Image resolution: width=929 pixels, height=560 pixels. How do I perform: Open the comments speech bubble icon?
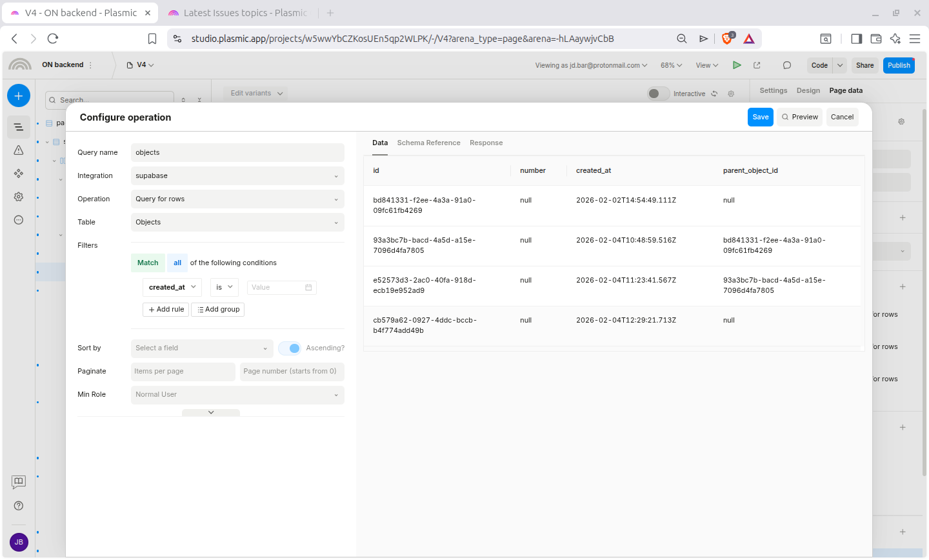tap(786, 65)
